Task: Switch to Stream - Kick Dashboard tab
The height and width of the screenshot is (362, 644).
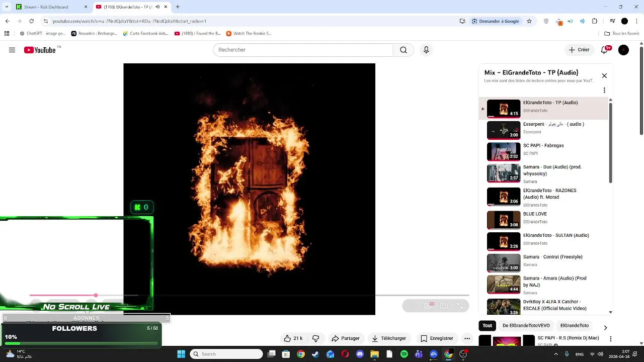Action: 52,7
